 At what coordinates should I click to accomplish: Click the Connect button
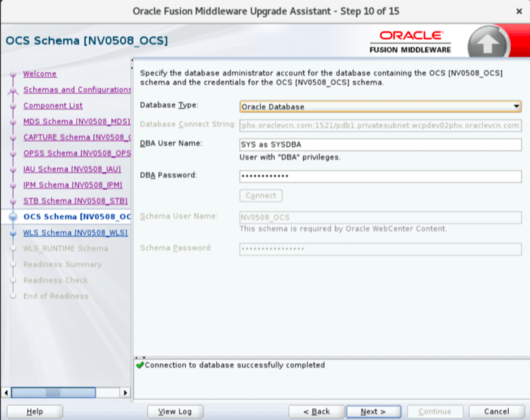(x=261, y=195)
